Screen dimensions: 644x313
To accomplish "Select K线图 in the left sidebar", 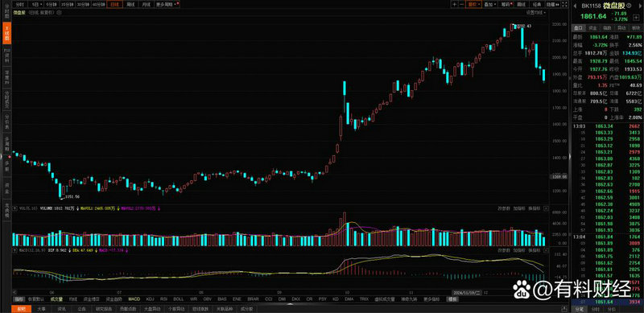I will click(7, 33).
